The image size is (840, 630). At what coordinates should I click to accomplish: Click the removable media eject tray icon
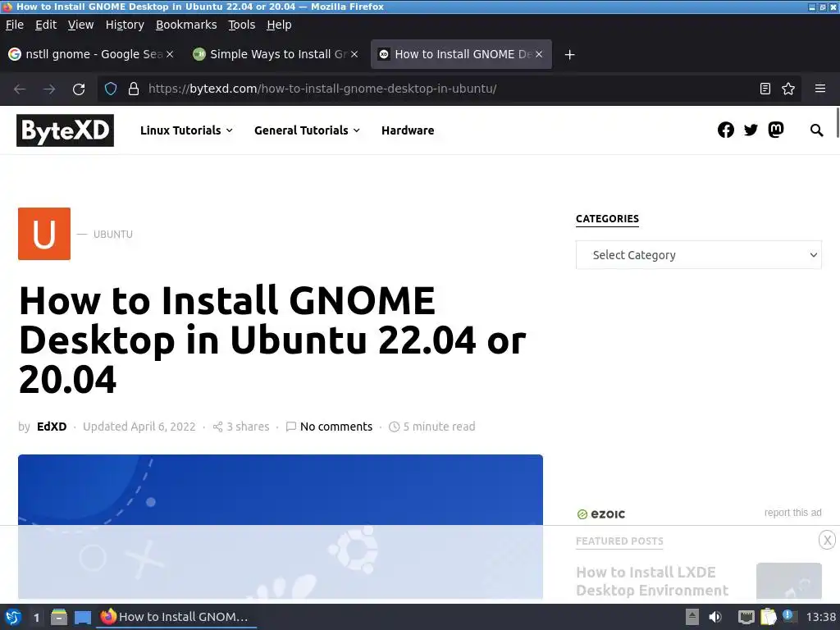click(692, 617)
